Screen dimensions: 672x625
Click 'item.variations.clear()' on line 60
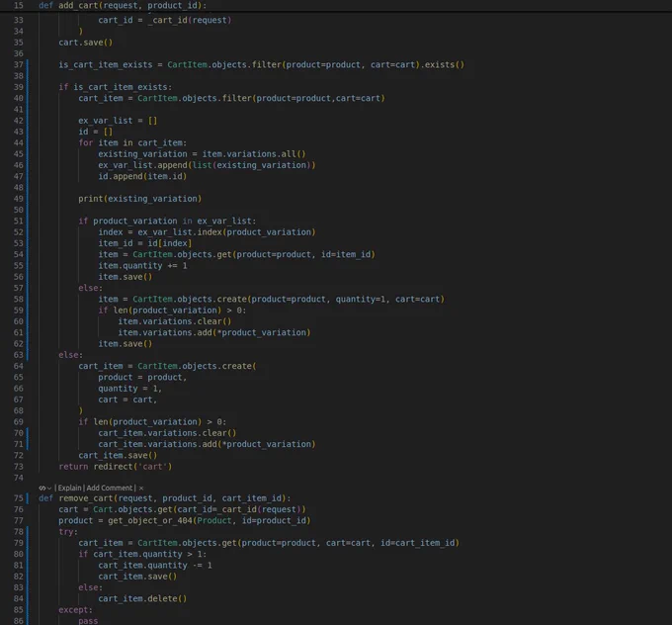[x=175, y=321]
